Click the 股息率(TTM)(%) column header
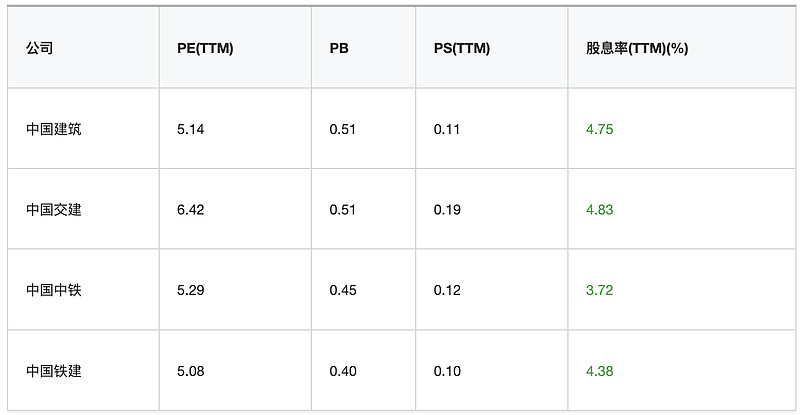Viewport: 800px width, 415px height. (637, 48)
